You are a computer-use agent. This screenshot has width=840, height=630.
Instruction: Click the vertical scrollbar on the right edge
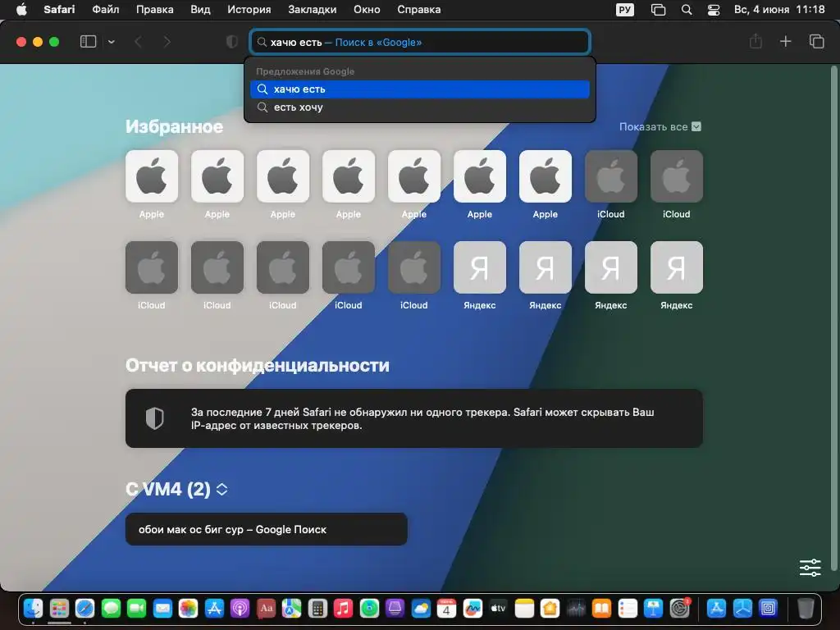[833, 319]
